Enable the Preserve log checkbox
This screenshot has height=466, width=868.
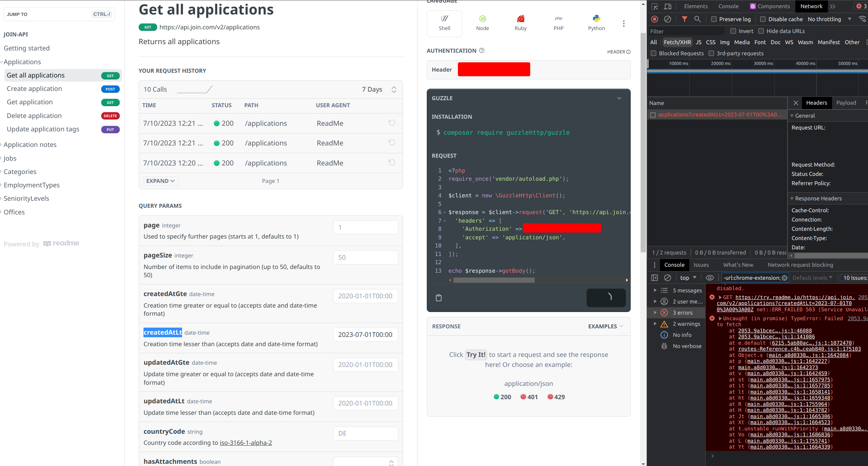(x=714, y=19)
